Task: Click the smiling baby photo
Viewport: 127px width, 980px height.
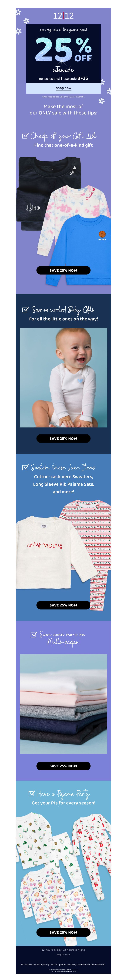Action: [x=63, y=377]
